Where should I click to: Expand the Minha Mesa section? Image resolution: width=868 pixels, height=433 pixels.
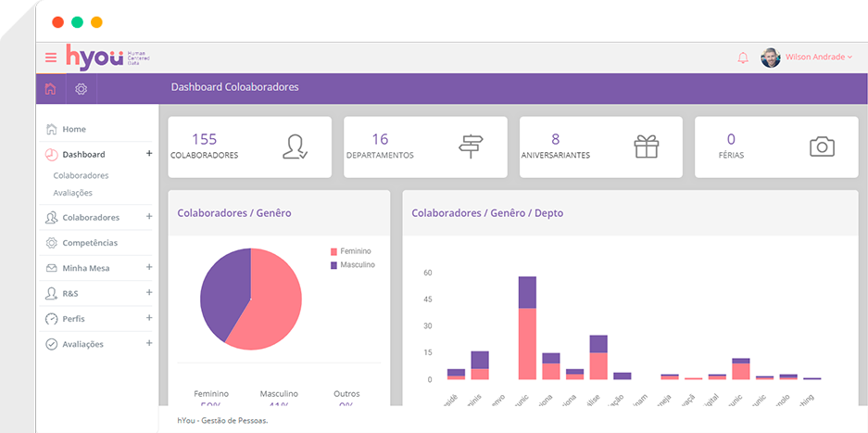[149, 267]
